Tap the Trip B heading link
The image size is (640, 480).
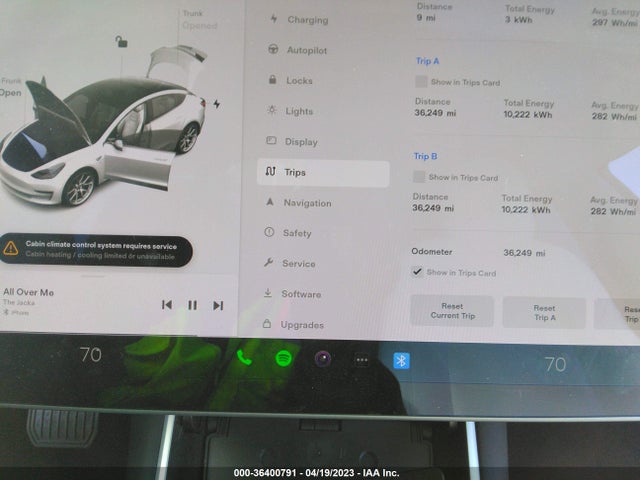coord(425,156)
